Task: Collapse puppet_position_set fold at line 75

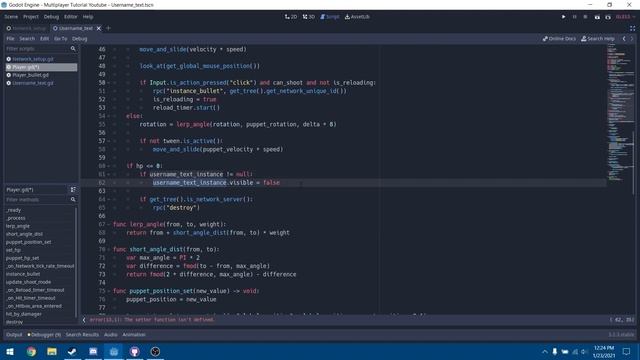Action: tap(109, 291)
